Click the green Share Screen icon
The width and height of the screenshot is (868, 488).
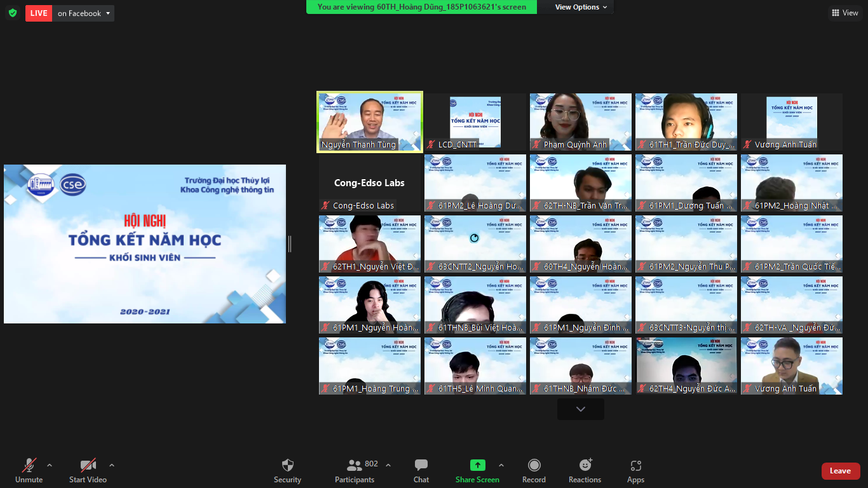[477, 466]
